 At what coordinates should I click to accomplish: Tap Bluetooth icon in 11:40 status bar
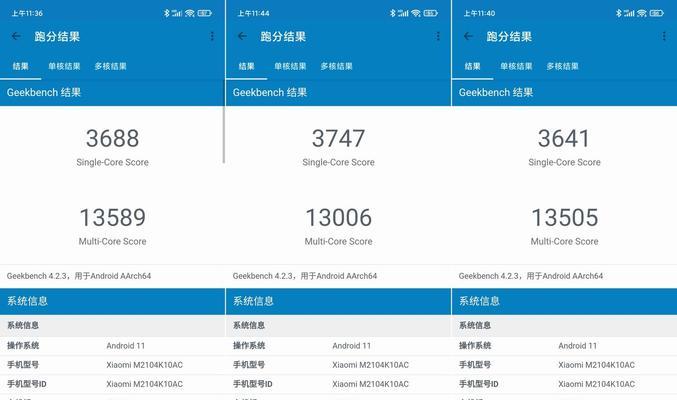click(619, 13)
